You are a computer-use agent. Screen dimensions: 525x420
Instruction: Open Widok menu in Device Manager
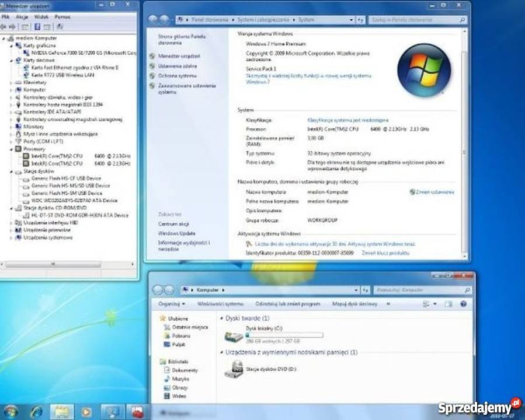tap(41, 17)
